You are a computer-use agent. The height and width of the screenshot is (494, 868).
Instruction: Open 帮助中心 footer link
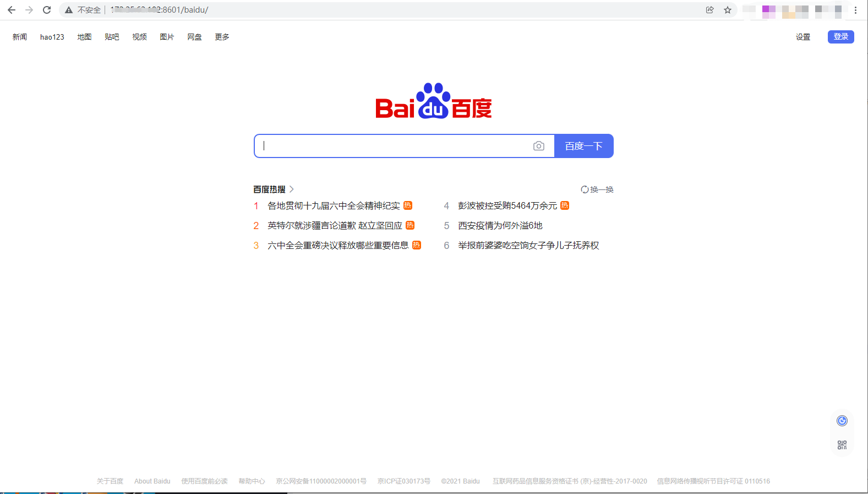click(x=252, y=481)
